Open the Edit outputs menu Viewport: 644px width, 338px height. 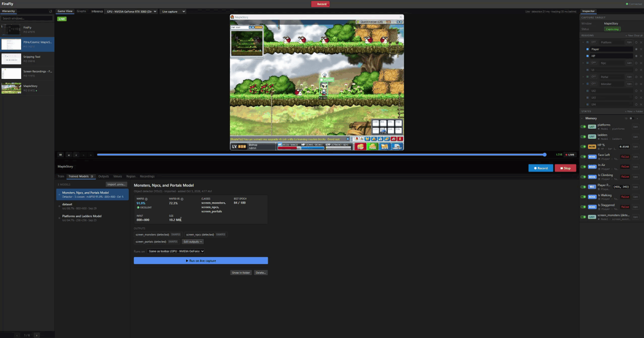pyautogui.click(x=193, y=241)
